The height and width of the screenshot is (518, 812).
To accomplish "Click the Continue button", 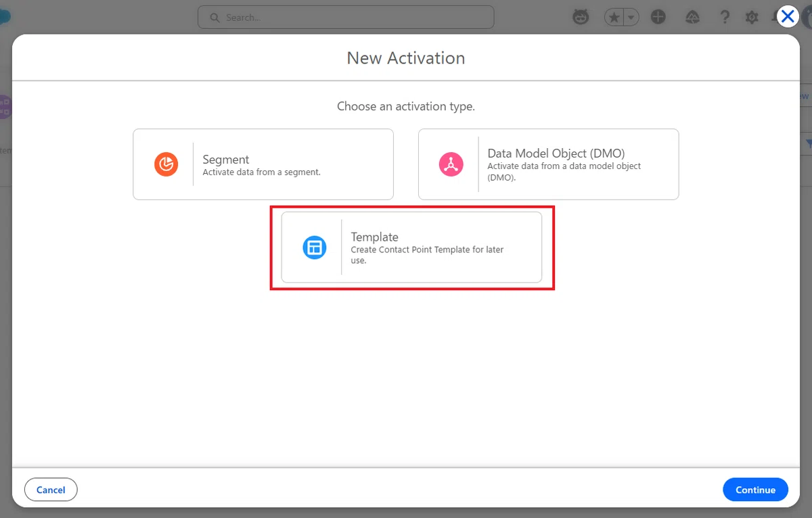I will (x=755, y=490).
